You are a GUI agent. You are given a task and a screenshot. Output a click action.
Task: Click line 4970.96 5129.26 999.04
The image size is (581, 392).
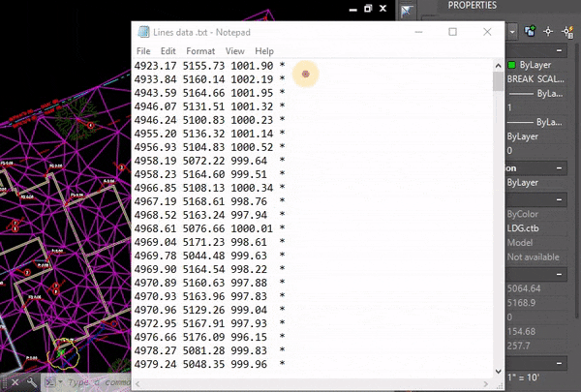pos(210,310)
